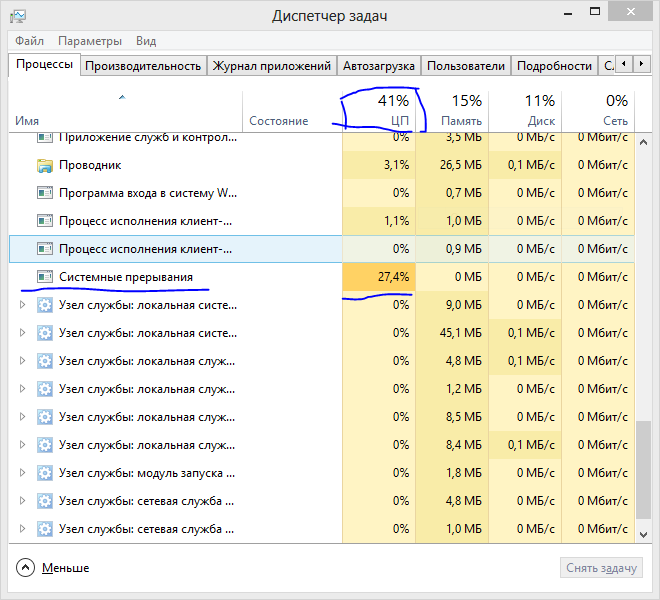Expand the локальная служба node using 8,4 МБ
Viewport: 660px width, 600px height.
[x=22, y=445]
